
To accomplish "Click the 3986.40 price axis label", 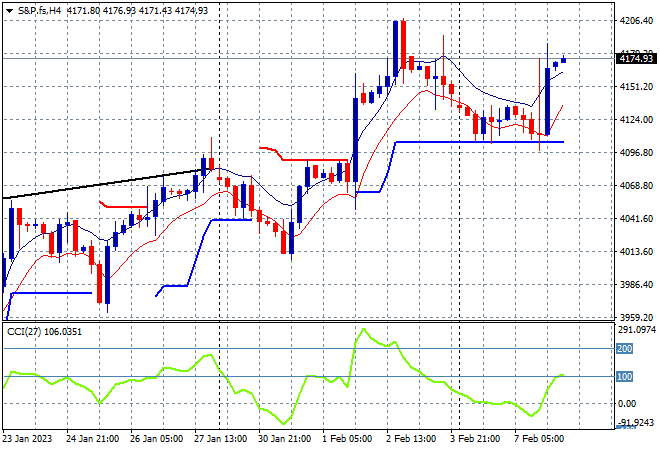I will click(x=636, y=285).
